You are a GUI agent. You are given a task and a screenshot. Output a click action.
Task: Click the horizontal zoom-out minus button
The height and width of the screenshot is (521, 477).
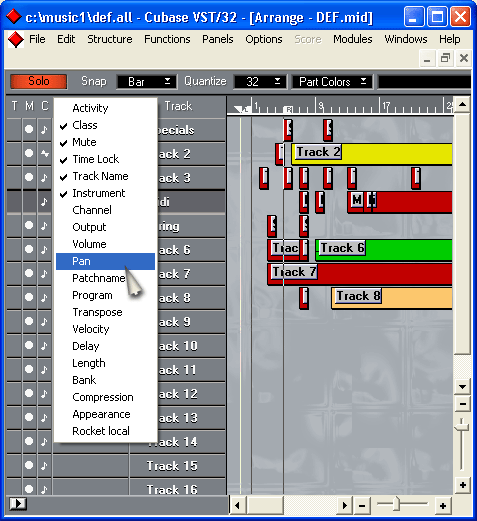point(362,506)
